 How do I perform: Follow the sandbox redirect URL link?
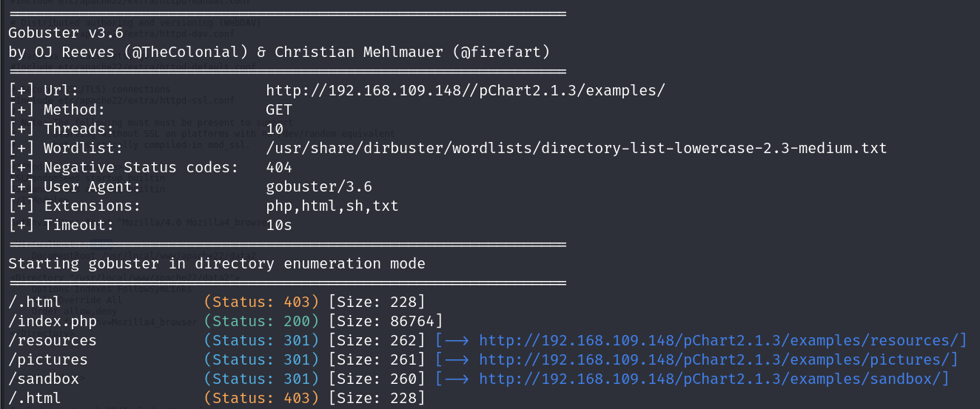(714, 379)
